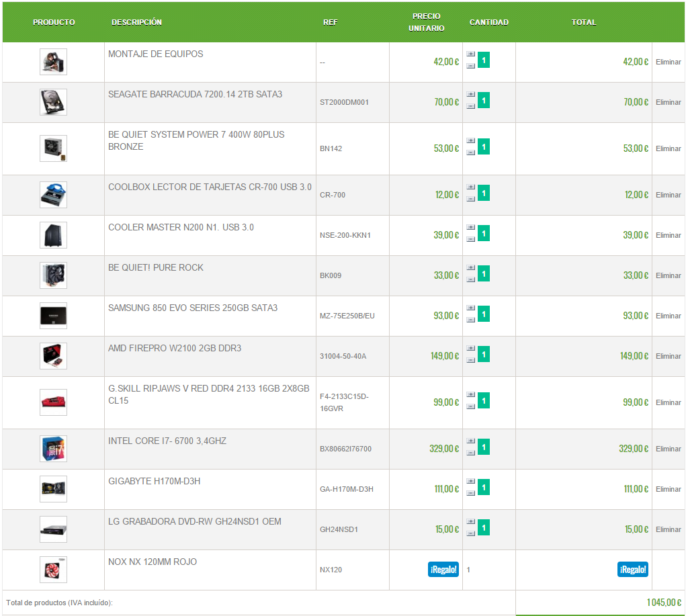Decrease quantity of INTEL CORE I7-6700
The height and width of the screenshot is (616, 688).
[x=470, y=453]
